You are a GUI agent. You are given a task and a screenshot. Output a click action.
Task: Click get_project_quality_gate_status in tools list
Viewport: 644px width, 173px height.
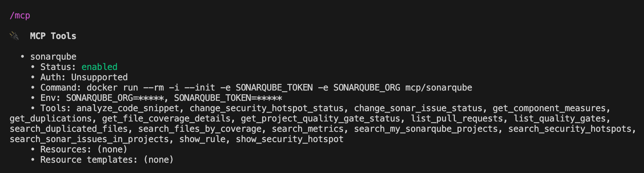[x=320, y=119]
